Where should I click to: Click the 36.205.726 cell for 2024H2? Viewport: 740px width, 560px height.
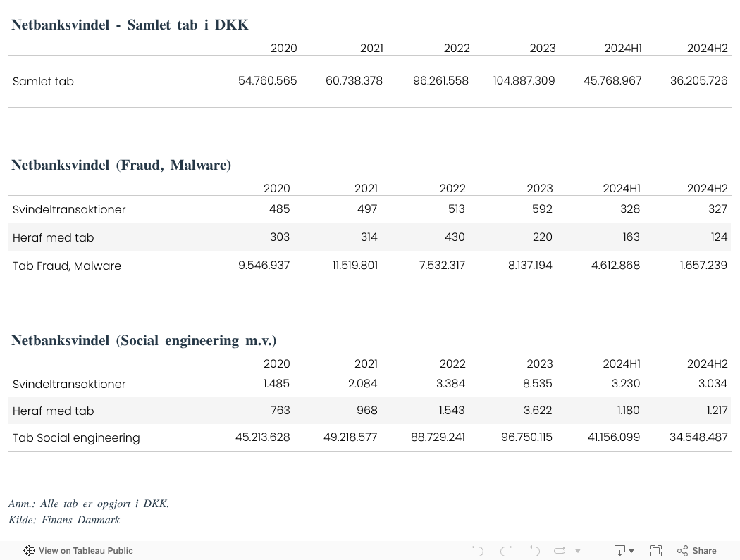pyautogui.click(x=698, y=81)
